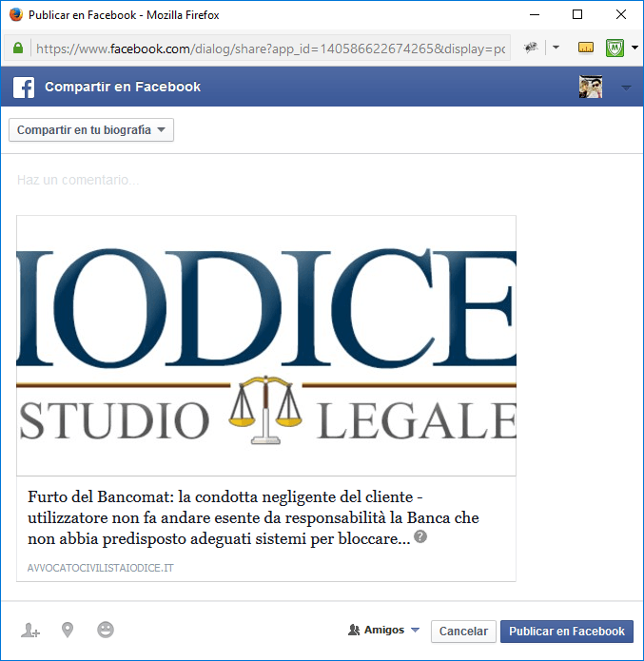Click the question mark help icon
The height and width of the screenshot is (661, 644).
(420, 536)
